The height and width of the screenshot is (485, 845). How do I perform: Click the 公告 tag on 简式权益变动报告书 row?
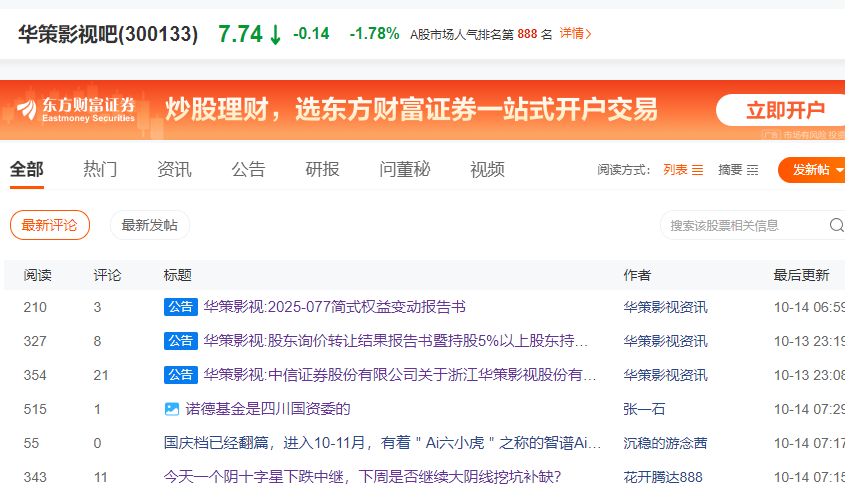[181, 307]
